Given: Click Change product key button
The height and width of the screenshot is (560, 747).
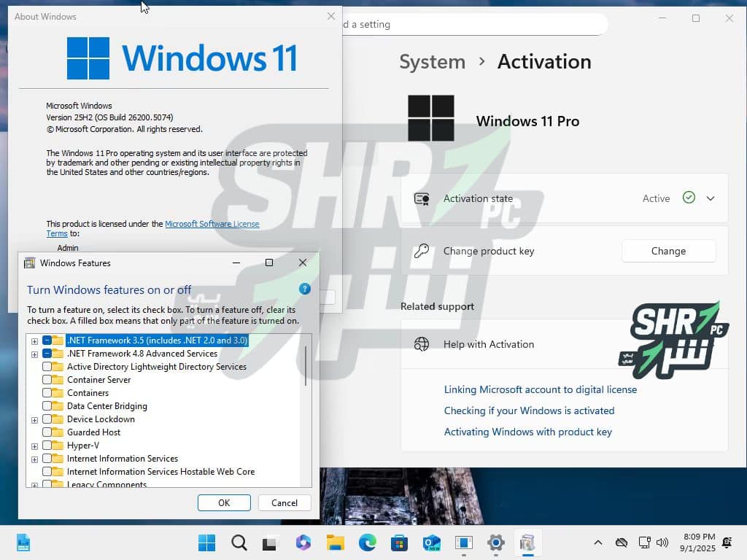Looking at the screenshot, I should 668,251.
